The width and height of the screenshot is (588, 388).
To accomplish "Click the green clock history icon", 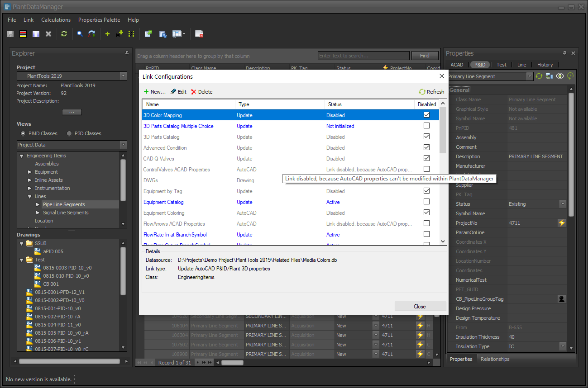I will (x=570, y=76).
